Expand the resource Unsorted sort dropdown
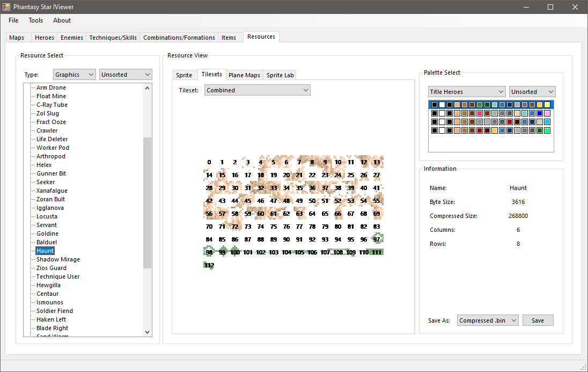Screen dimensions: 588x372 [126, 75]
